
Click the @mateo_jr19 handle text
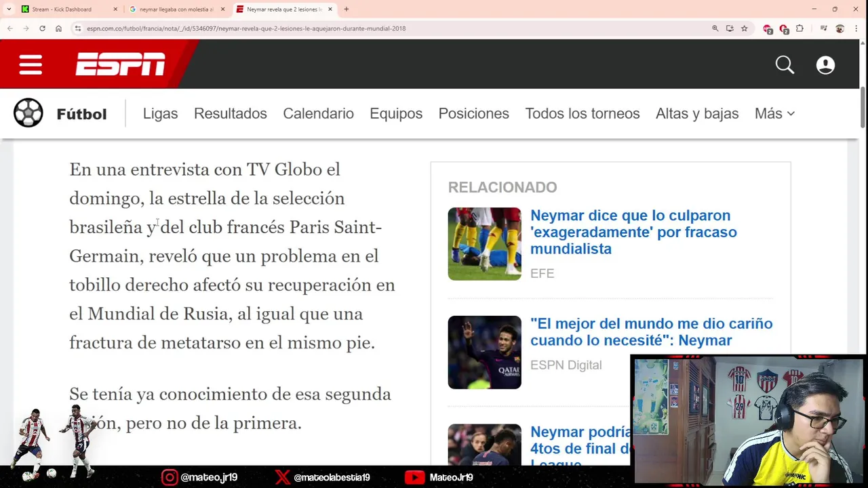209,477
